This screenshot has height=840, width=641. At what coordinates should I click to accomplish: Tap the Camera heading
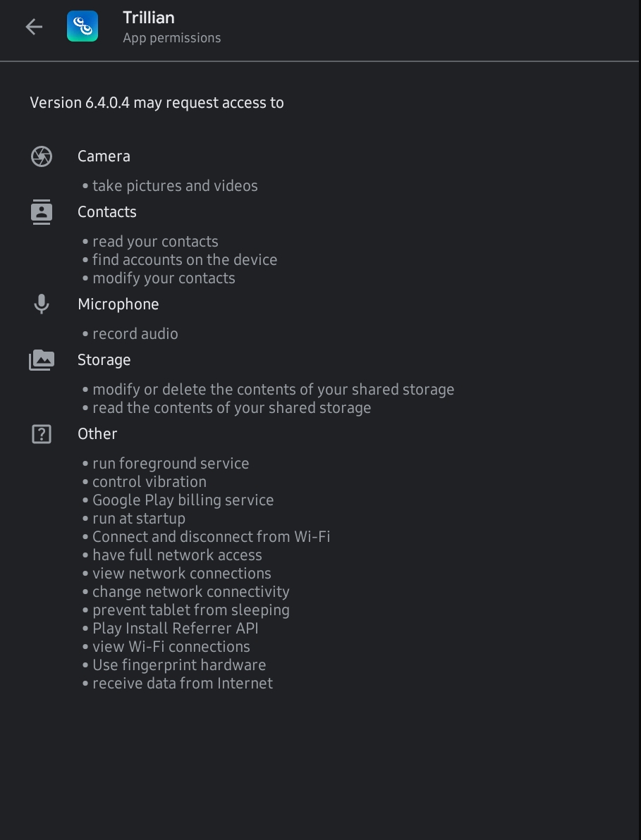(x=104, y=156)
